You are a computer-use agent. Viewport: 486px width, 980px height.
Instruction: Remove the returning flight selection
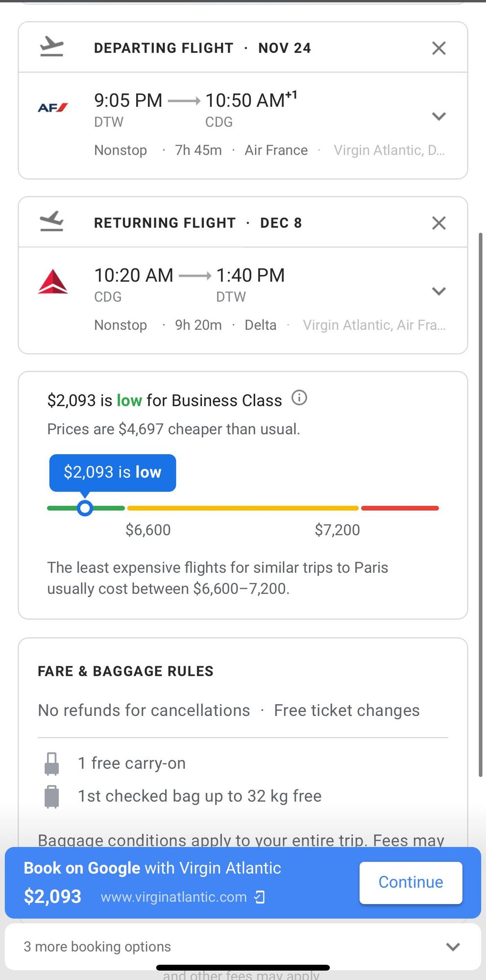(x=438, y=223)
